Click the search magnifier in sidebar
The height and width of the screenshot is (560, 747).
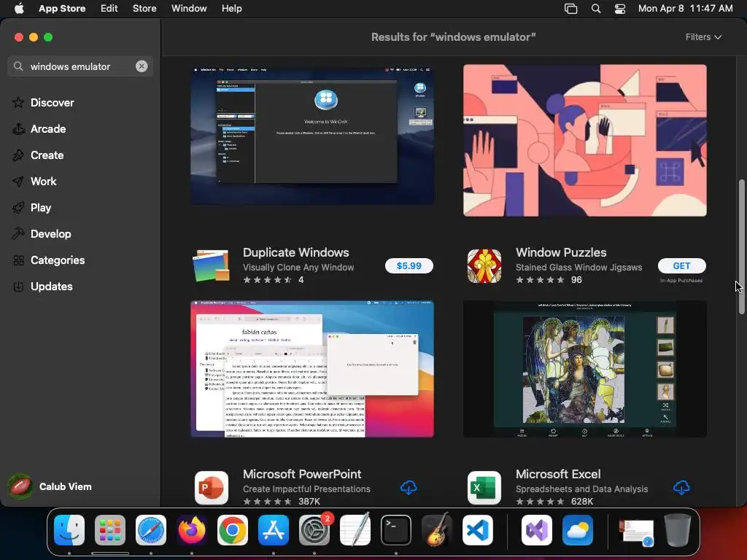[18, 66]
